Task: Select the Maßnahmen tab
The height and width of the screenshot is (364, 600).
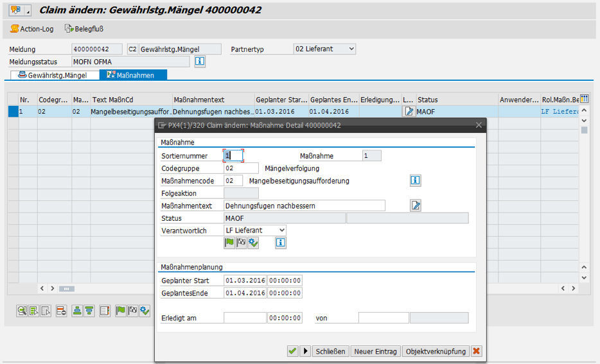Action: point(131,75)
